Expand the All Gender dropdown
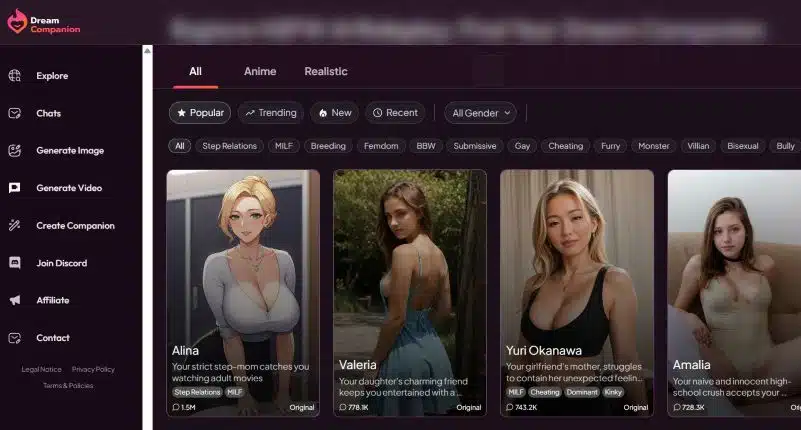Viewport: 801px width, 430px height. [x=480, y=113]
